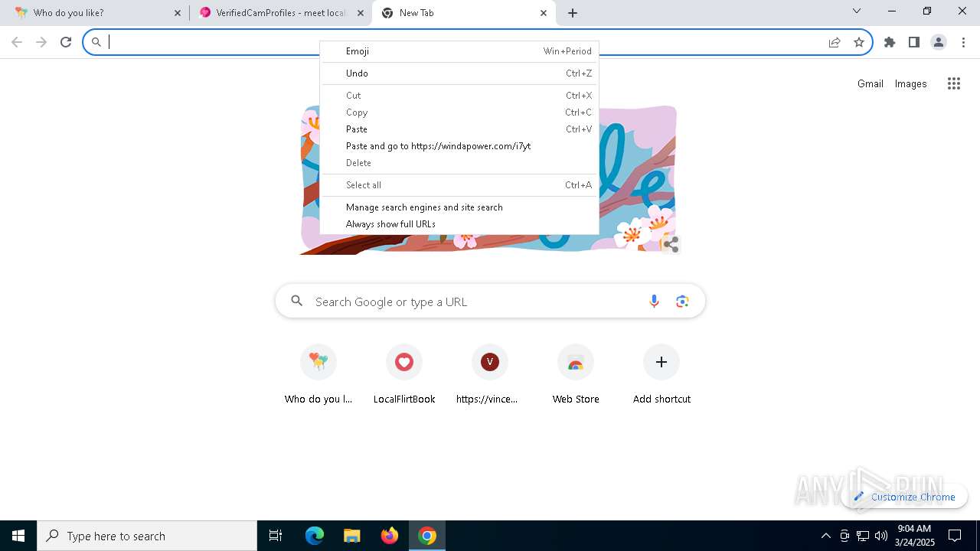Open the Google apps grid
980x551 pixels.
click(954, 84)
